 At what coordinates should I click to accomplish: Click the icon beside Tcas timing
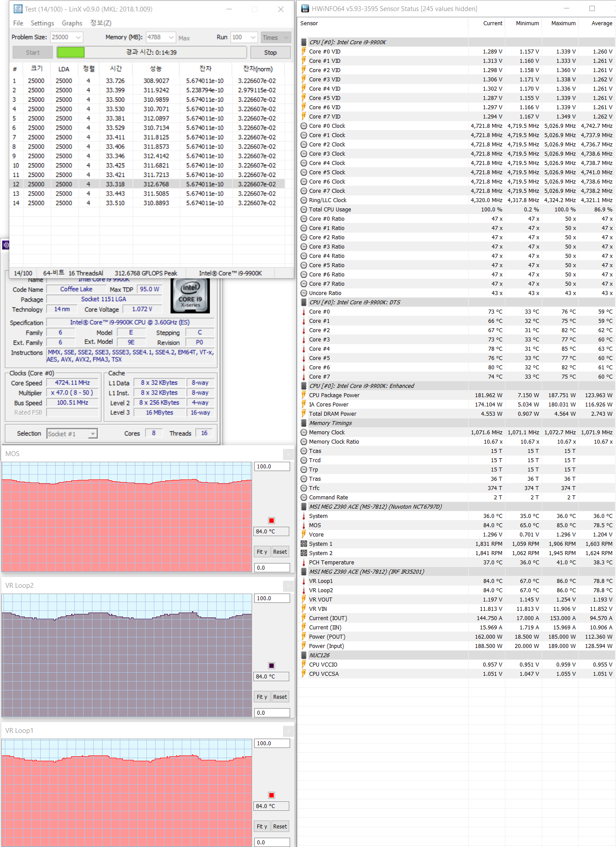pos(304,451)
